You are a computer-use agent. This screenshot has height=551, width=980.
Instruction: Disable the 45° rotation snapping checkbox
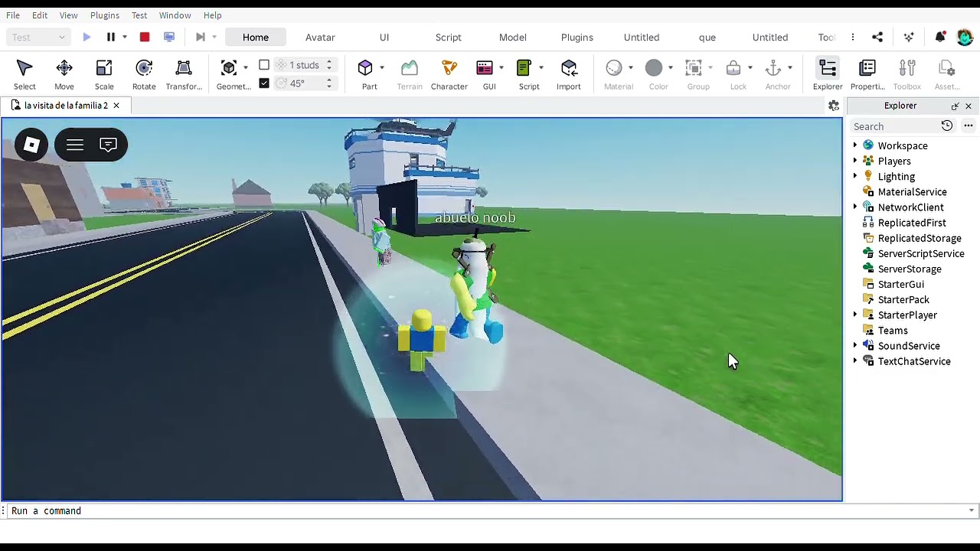tap(264, 83)
